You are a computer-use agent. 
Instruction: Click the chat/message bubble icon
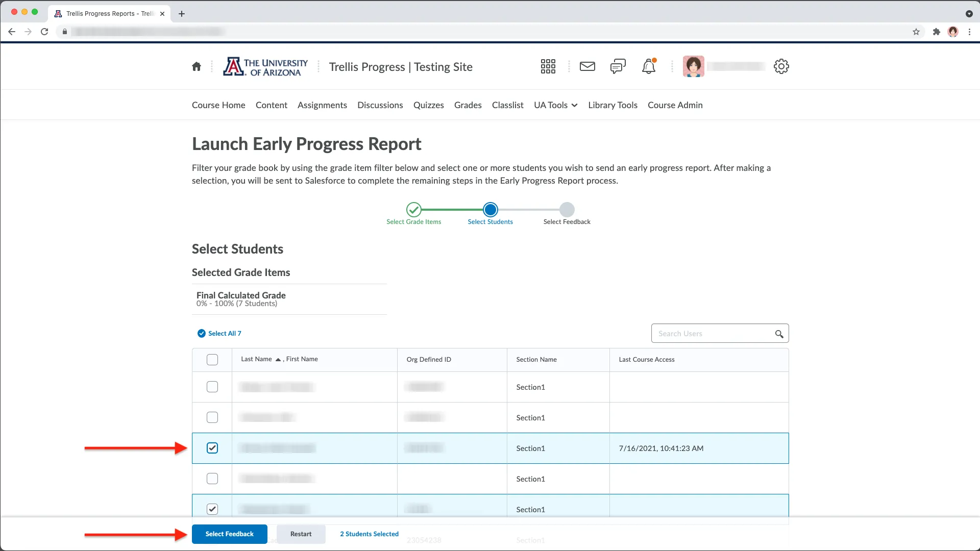click(x=618, y=66)
